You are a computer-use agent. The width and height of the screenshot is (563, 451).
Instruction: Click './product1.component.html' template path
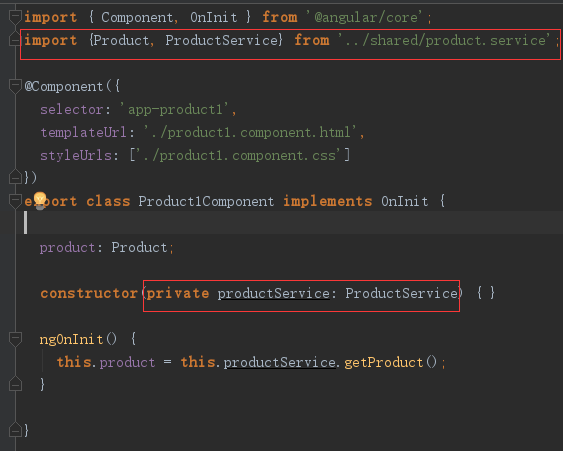click(x=250, y=132)
